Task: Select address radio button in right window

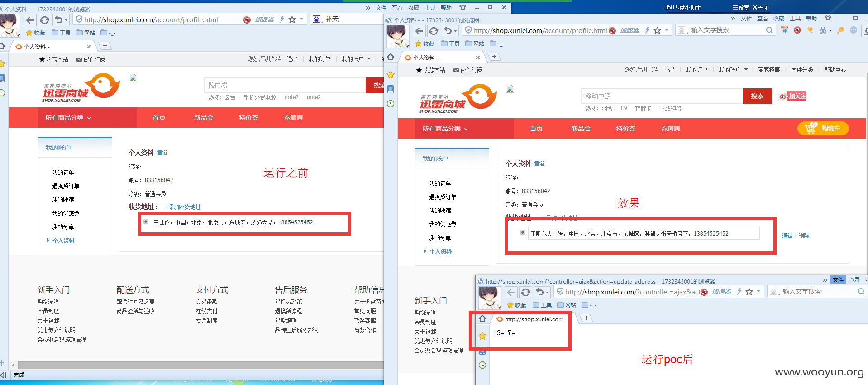Action: (x=523, y=232)
